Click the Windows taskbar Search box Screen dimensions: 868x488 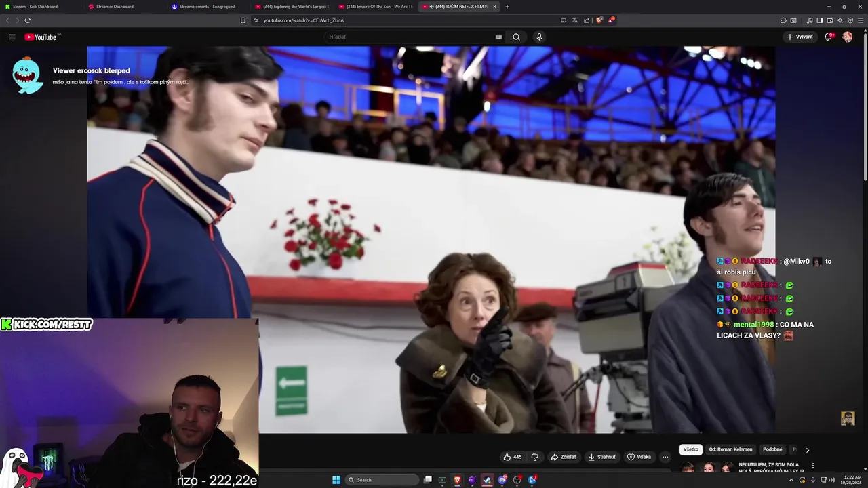[x=382, y=480]
